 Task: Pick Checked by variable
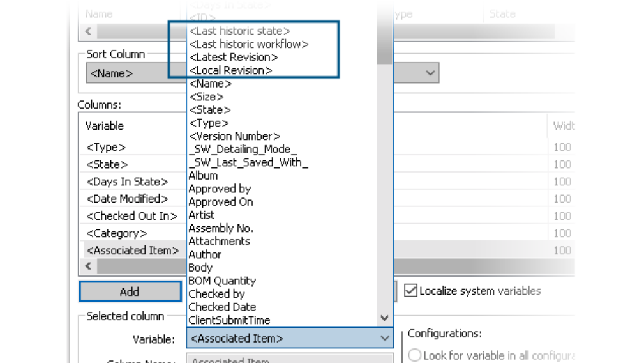217,294
